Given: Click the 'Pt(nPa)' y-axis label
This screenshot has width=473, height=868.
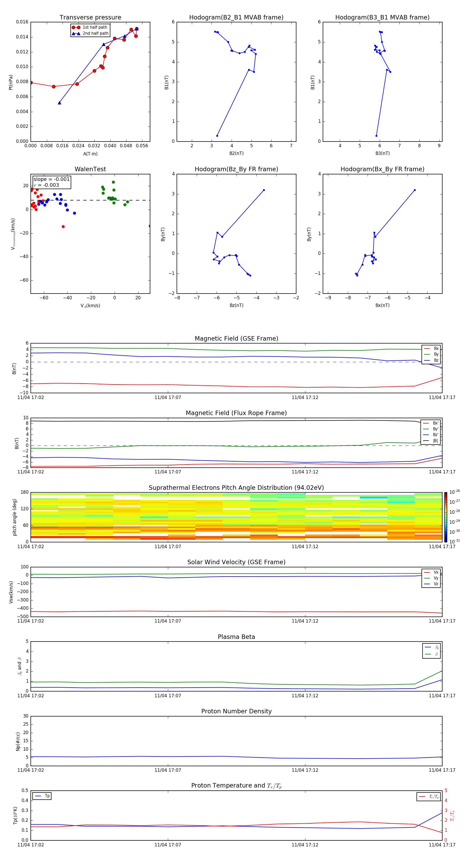Looking at the screenshot, I should [11, 82].
